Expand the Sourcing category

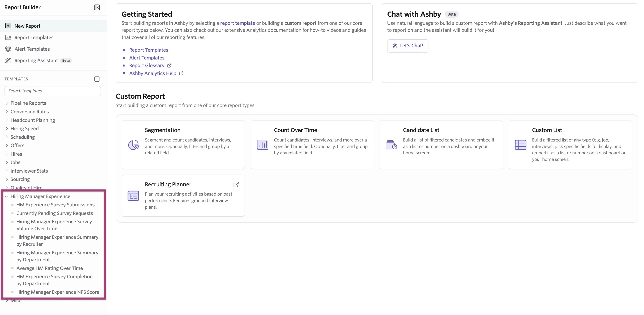tap(7, 179)
